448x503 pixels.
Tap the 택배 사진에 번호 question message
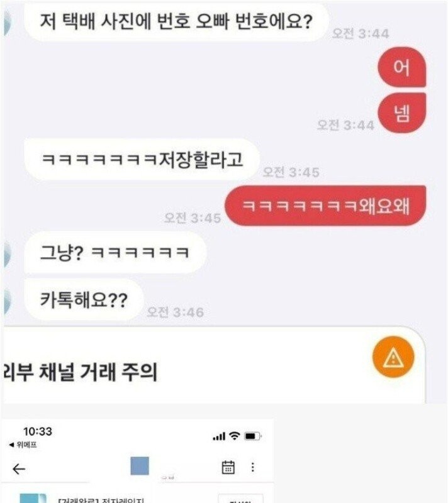pyautogui.click(x=176, y=21)
